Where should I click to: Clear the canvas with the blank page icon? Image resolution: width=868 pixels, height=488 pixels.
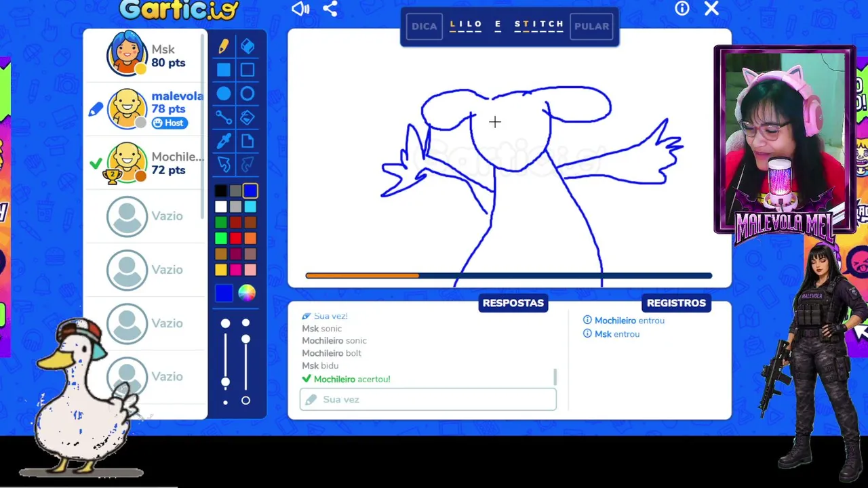click(248, 141)
